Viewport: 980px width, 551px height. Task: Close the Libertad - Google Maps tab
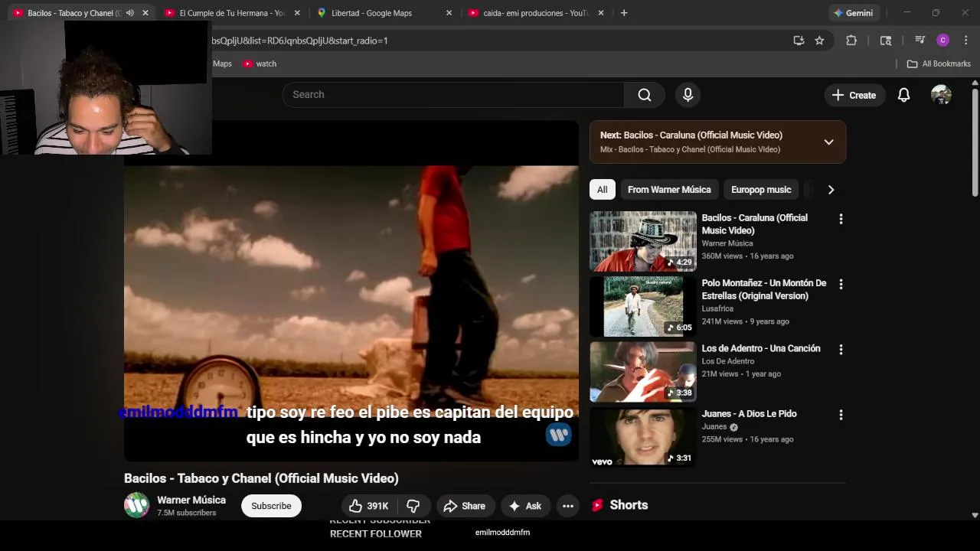[x=449, y=13]
